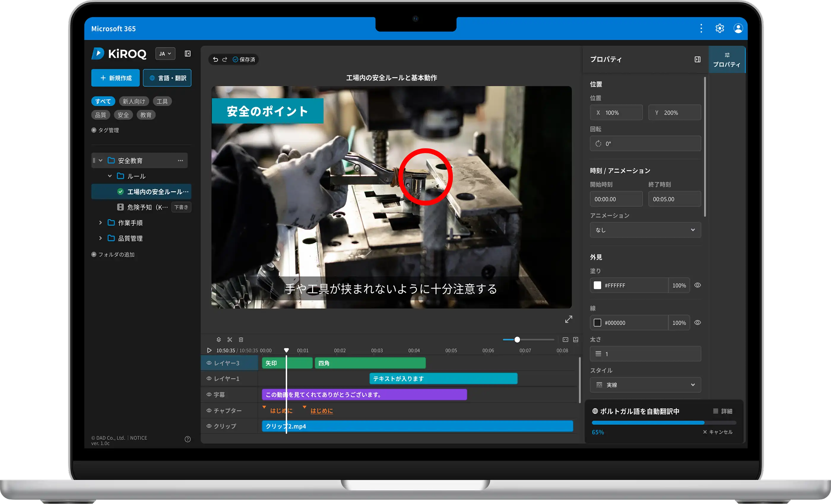Open 詳細 of translation progress
The height and width of the screenshot is (504, 831).
click(x=722, y=411)
